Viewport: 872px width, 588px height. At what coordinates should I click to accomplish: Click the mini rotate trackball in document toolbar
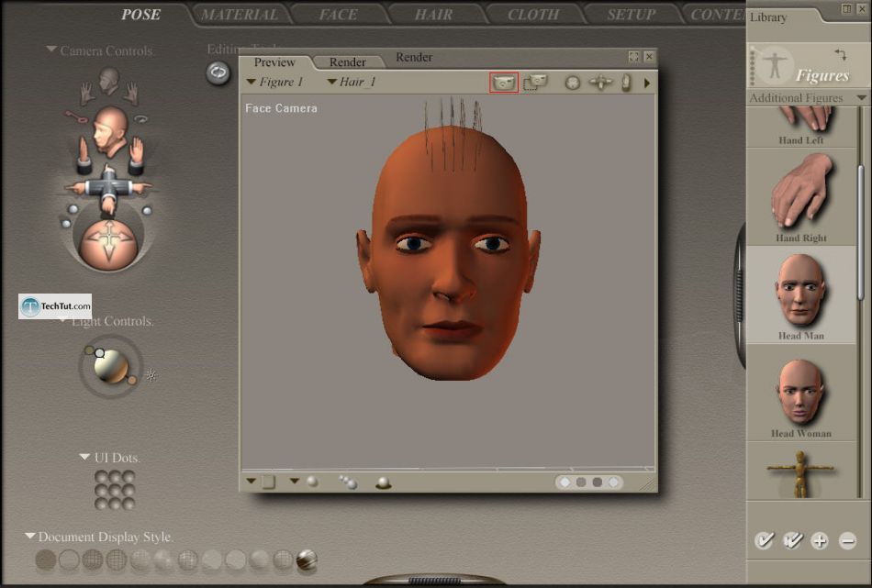click(x=572, y=83)
